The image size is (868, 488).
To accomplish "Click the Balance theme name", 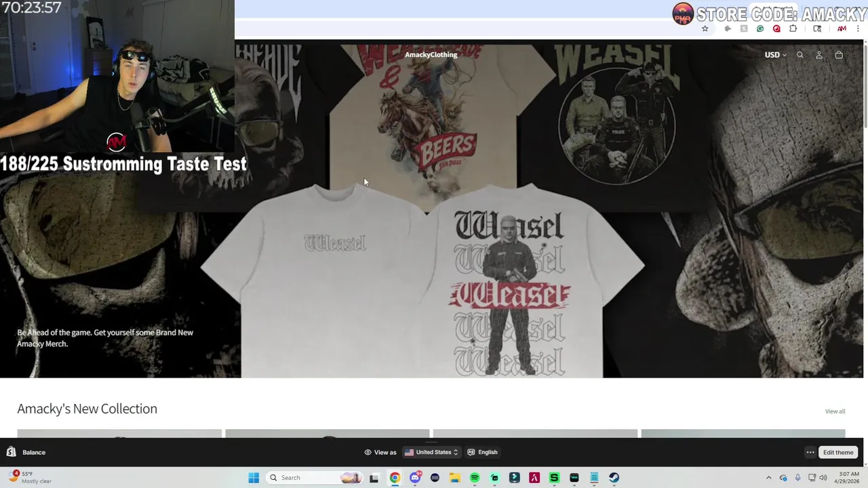I will pyautogui.click(x=34, y=453).
